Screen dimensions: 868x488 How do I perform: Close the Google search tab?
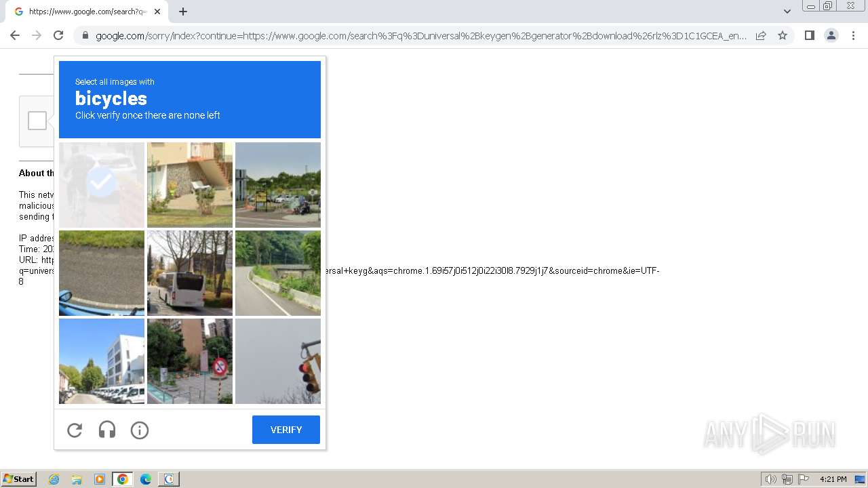157,12
